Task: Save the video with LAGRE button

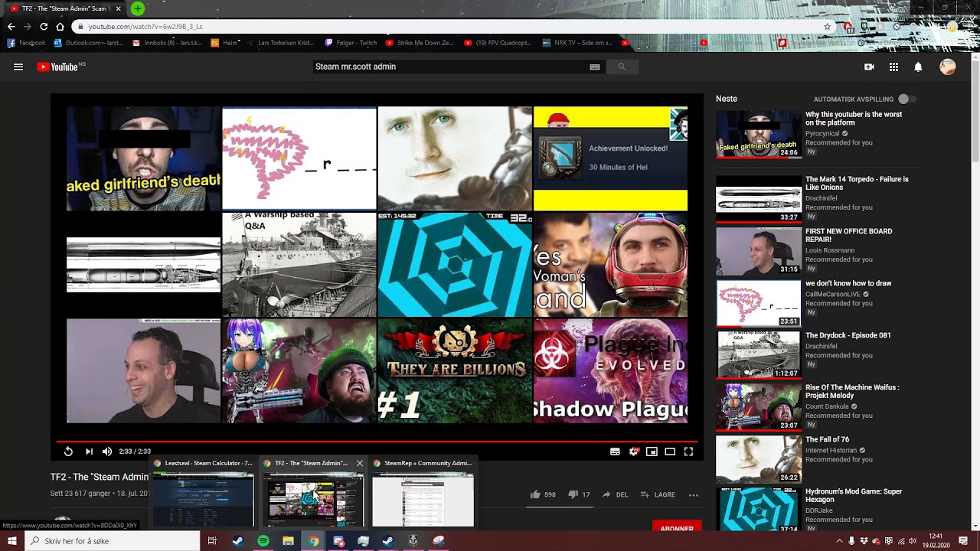Action: 658,494
